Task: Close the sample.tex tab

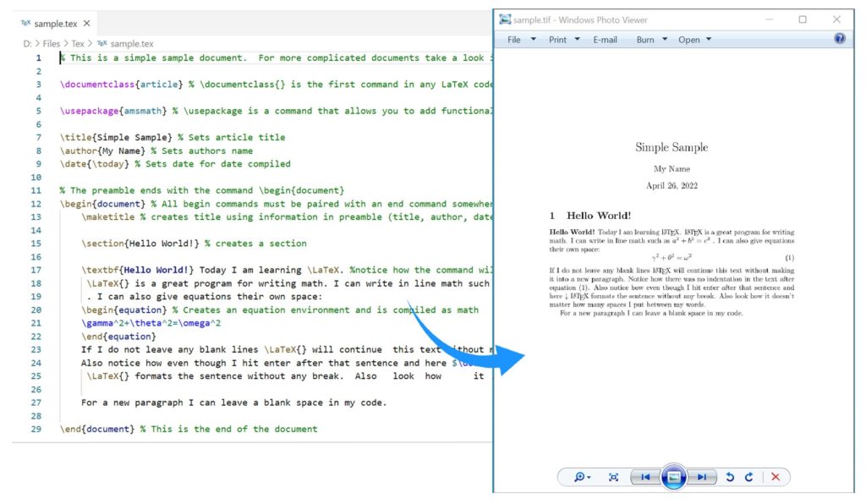Action: coord(87,24)
